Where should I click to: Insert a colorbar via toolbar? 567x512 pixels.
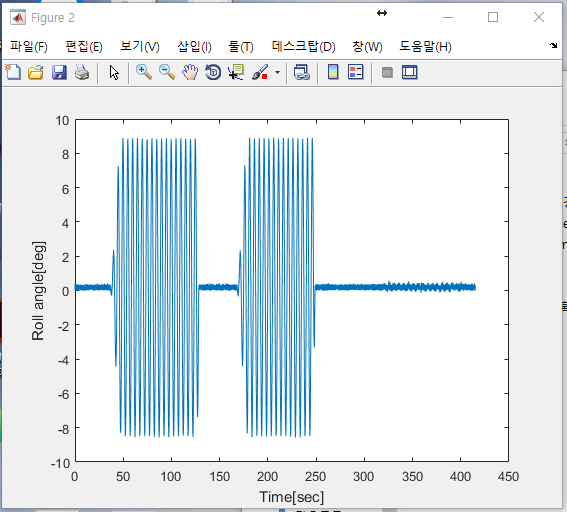pos(333,72)
